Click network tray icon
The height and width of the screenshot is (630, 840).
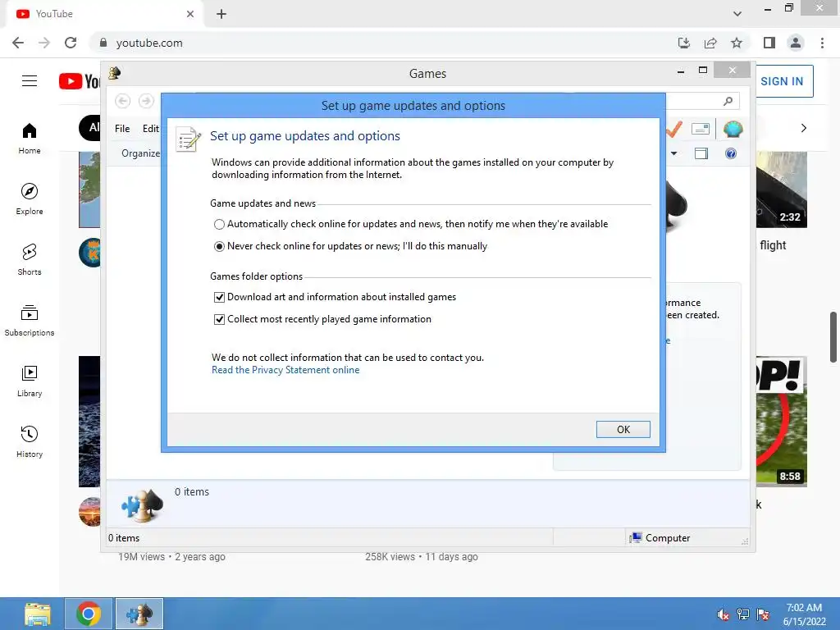click(743, 614)
